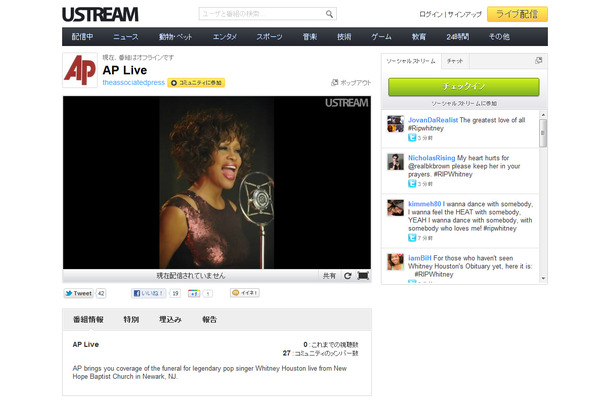
Task: Open the 配信中 navigation item
Action: tap(82, 37)
